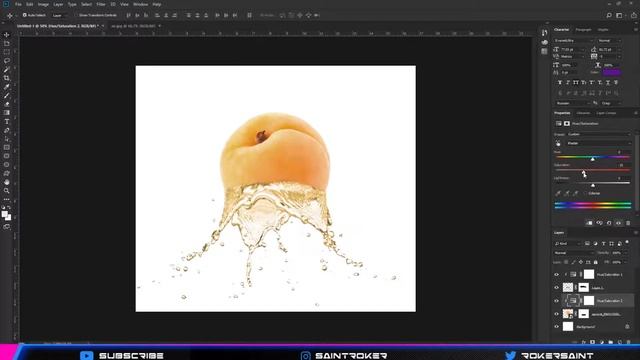
Task: Click the Saturation value field
Action: pos(622,165)
